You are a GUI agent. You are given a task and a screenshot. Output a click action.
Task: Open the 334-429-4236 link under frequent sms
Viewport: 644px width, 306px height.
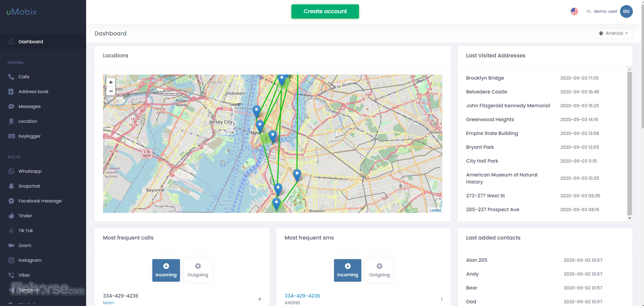tap(302, 296)
